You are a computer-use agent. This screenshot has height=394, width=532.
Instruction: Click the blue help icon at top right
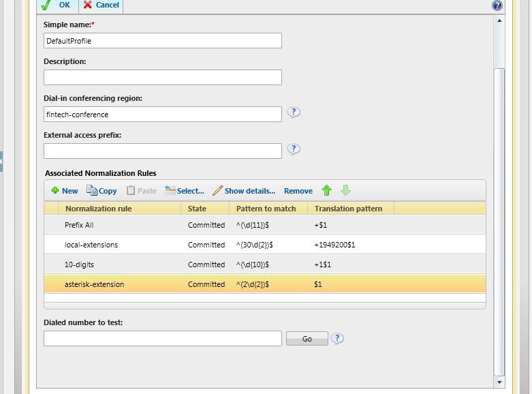tap(497, 5)
